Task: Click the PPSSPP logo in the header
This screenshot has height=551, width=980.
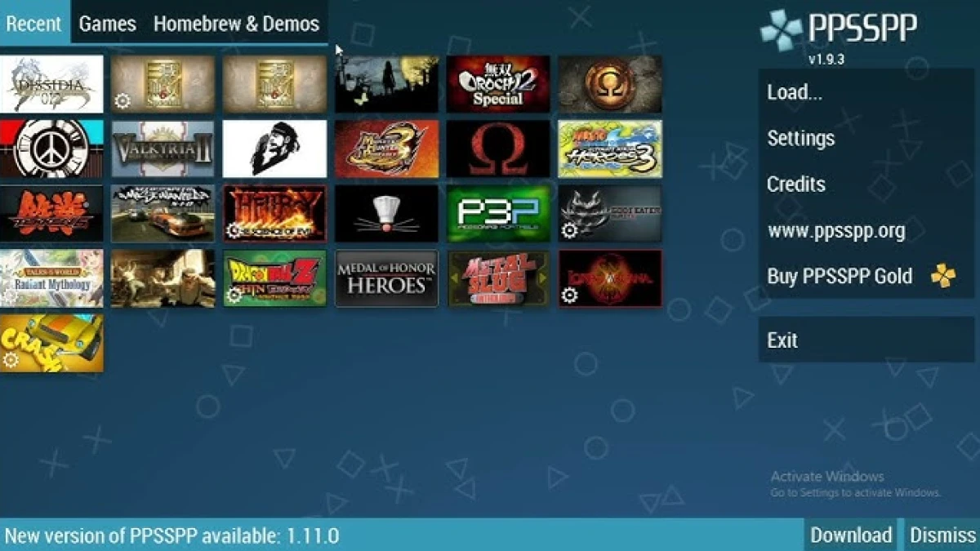Action: point(839,28)
